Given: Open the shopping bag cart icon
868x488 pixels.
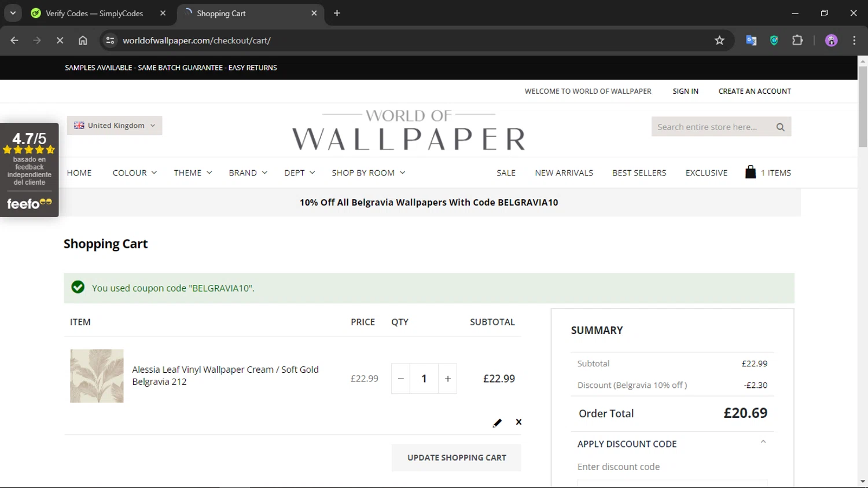Looking at the screenshot, I should point(750,172).
